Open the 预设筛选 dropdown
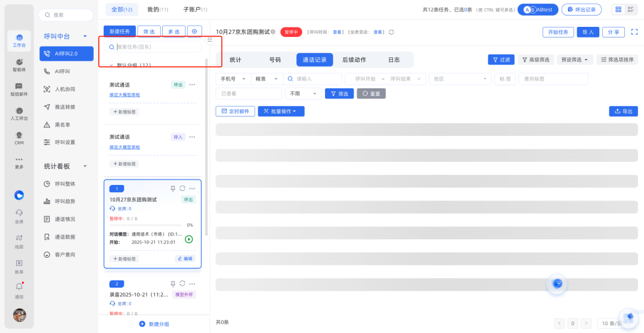This screenshot has height=333, width=644. [x=575, y=60]
